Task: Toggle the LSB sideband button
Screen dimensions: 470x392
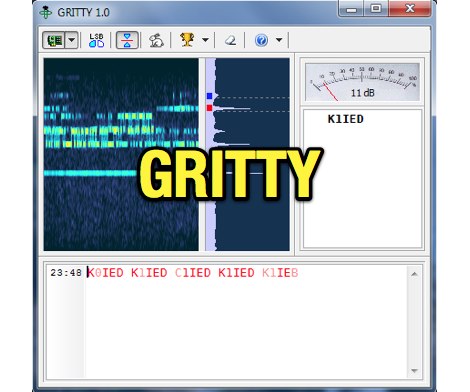Action: 96,40
